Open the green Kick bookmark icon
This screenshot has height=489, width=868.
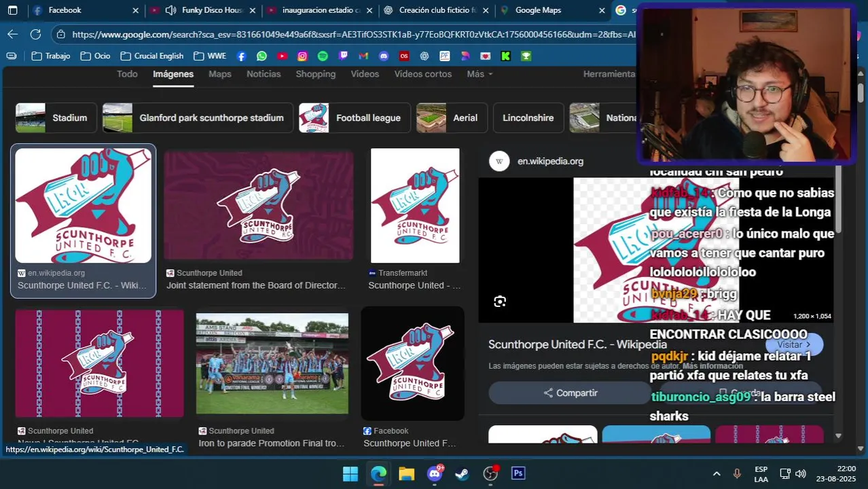(x=505, y=56)
